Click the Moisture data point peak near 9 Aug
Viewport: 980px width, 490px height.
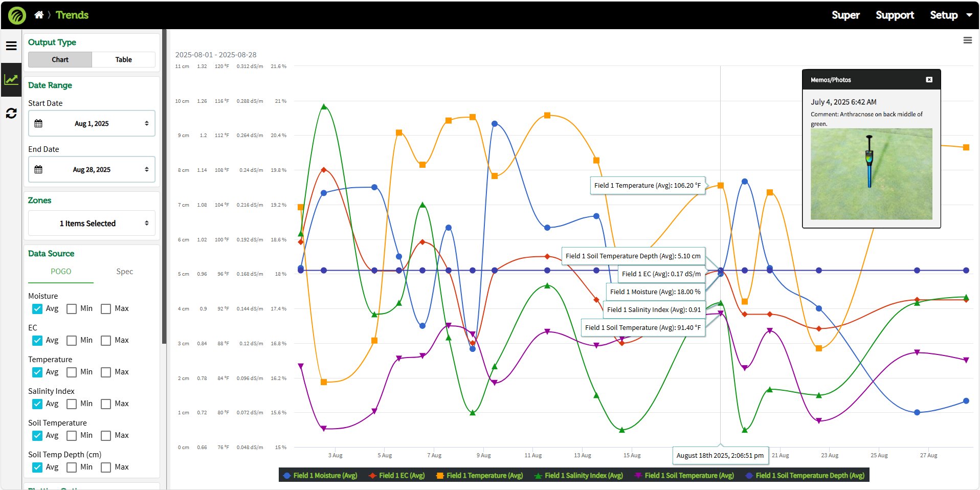pyautogui.click(x=495, y=124)
